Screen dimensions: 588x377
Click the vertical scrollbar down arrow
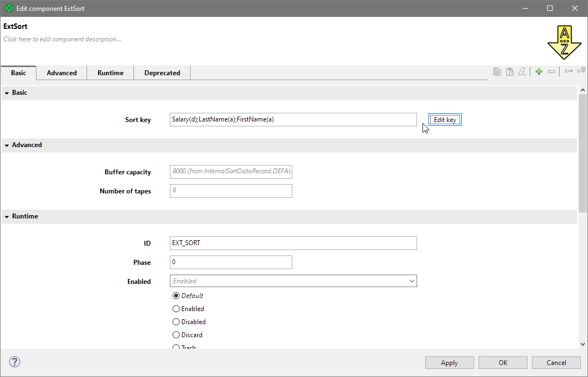(583, 344)
